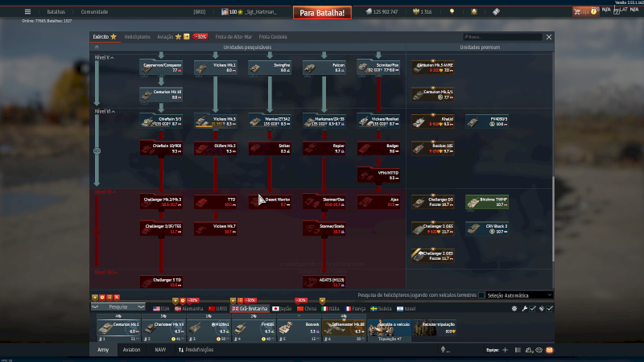
Task: Click the microphone icon in bottom bar
Action: point(444,350)
